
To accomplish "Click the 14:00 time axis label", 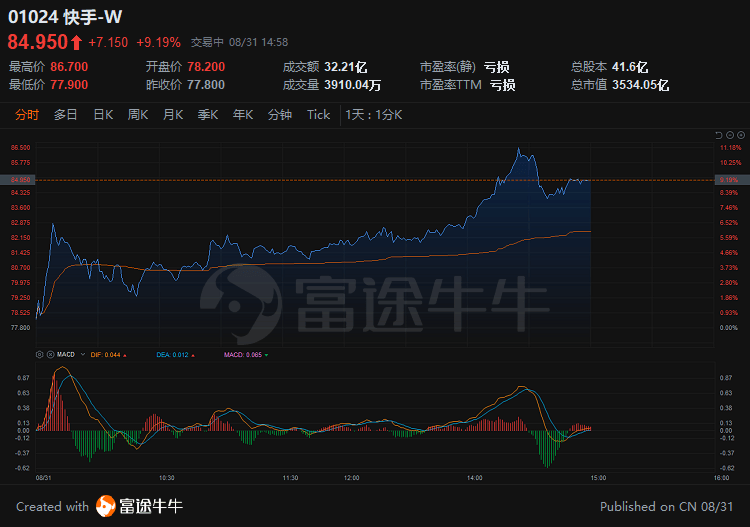I will point(474,478).
